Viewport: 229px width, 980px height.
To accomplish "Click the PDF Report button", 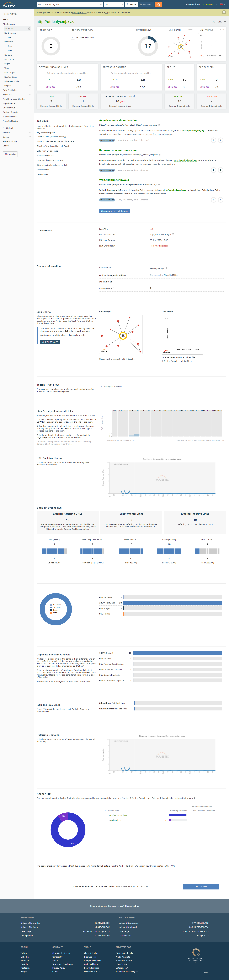I will pyautogui.click(x=201, y=886).
